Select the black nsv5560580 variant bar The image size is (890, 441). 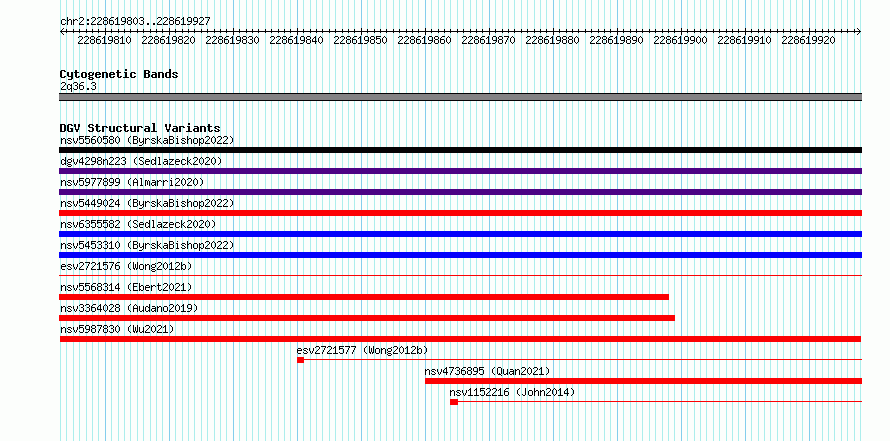(460, 150)
